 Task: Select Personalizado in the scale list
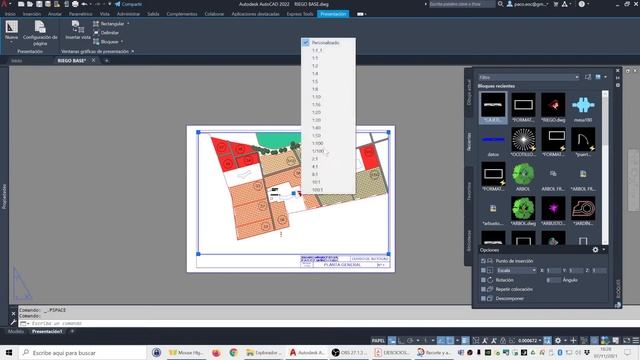[329, 42]
